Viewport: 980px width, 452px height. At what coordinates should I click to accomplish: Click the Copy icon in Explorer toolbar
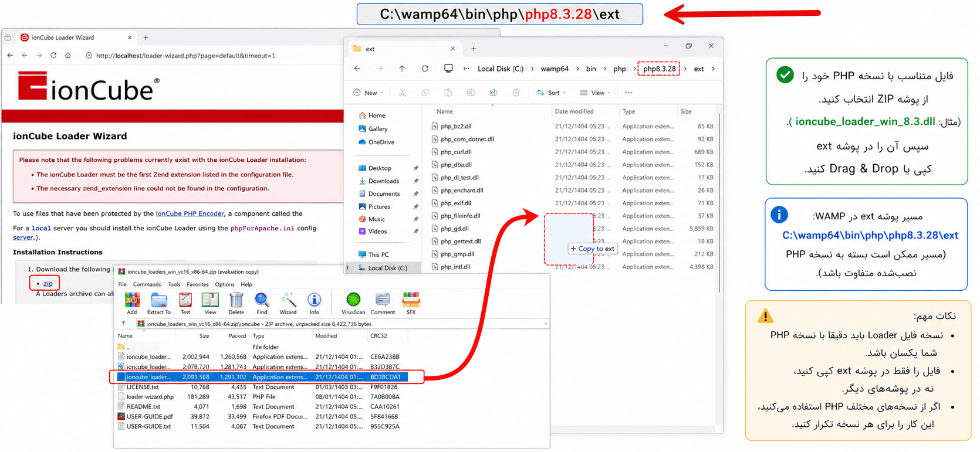pyautogui.click(x=425, y=93)
